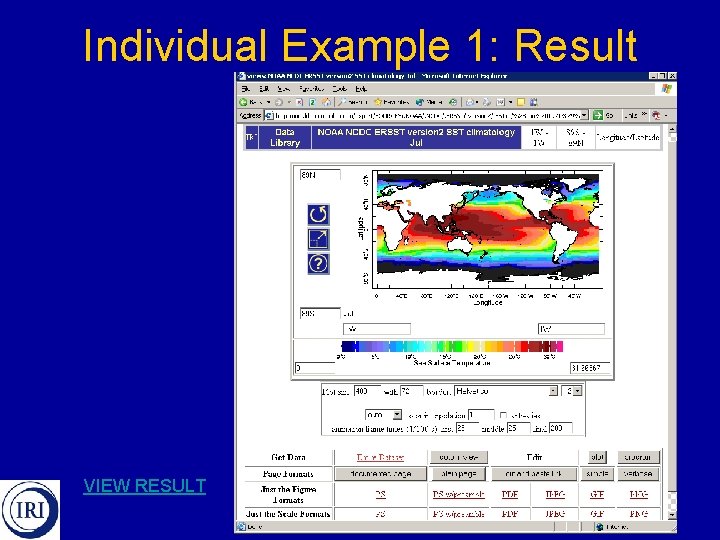Image resolution: width=720 pixels, height=540 pixels.
Task: Click the Data Library header link
Action: click(x=285, y=137)
